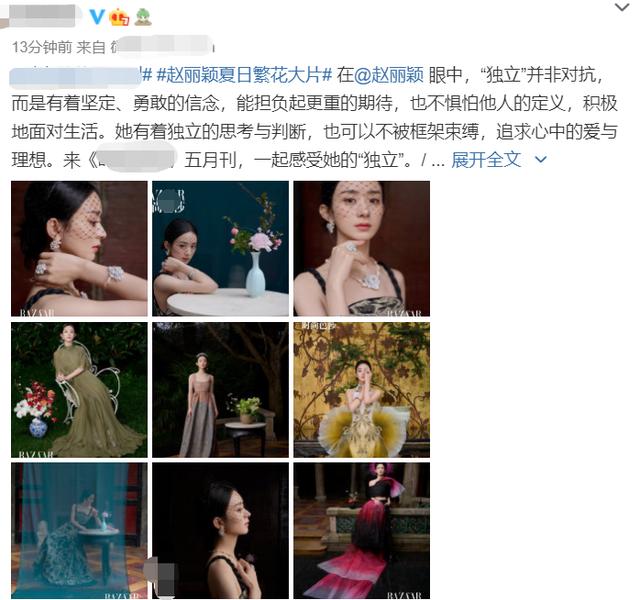640x600 pixels.
Task: Click the green tree badge icon
Action: [x=143, y=17]
